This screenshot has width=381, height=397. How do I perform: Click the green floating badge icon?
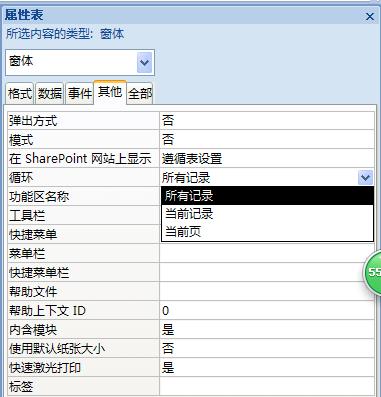(373, 272)
